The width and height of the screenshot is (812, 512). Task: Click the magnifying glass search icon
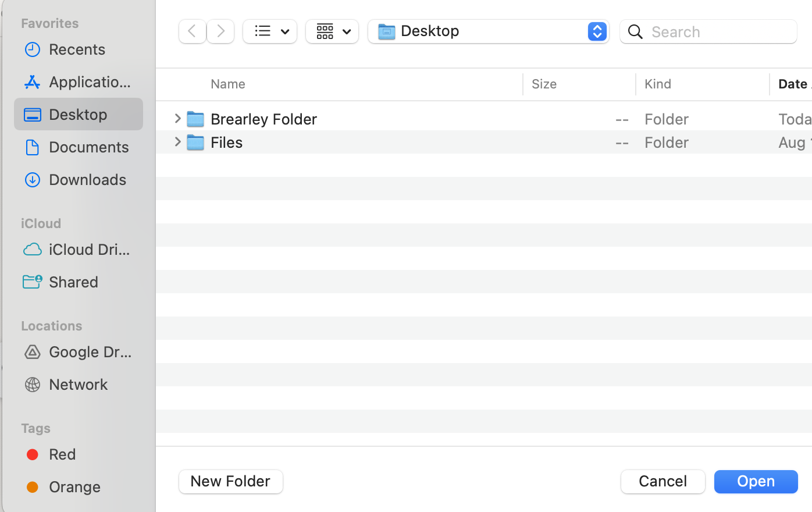click(x=635, y=31)
